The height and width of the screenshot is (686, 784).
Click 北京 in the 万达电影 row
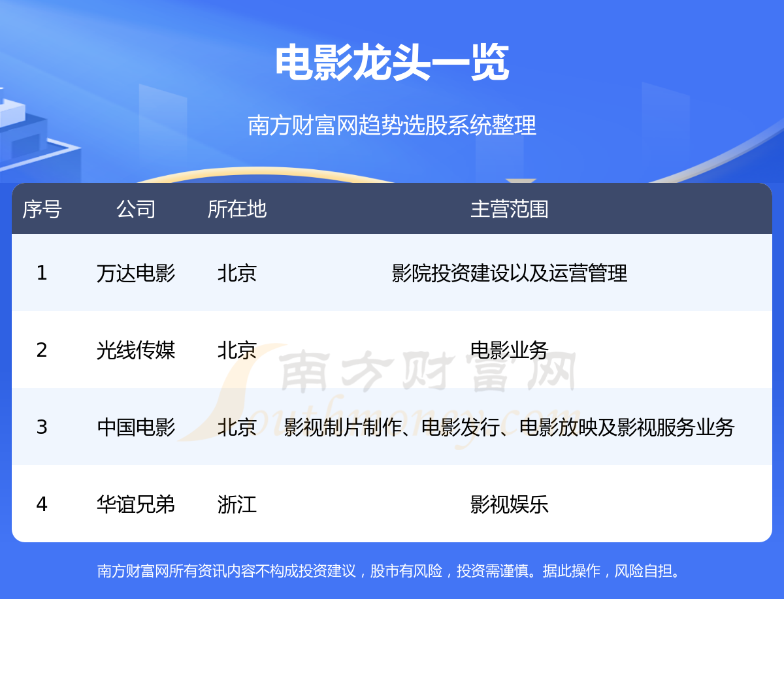[x=237, y=273]
